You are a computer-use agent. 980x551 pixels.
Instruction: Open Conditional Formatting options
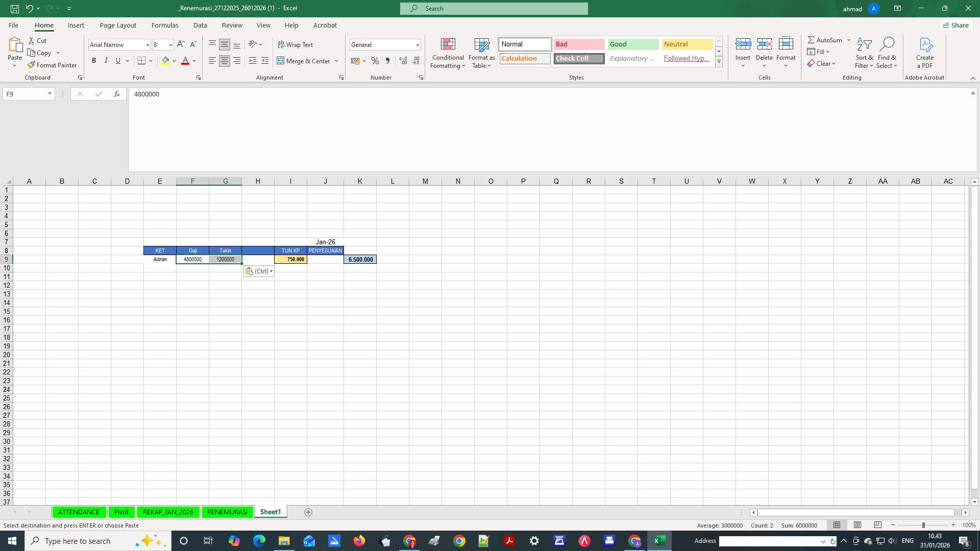[448, 53]
